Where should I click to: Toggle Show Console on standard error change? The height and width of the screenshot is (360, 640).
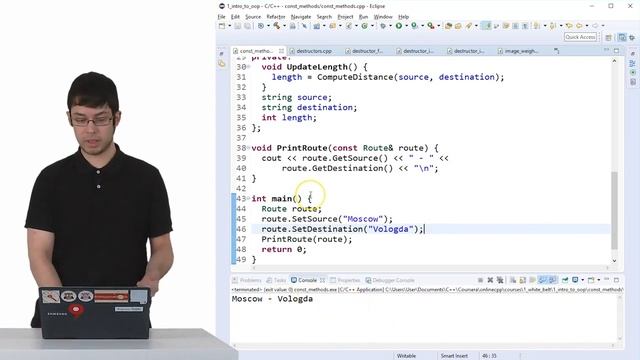coord(553,280)
